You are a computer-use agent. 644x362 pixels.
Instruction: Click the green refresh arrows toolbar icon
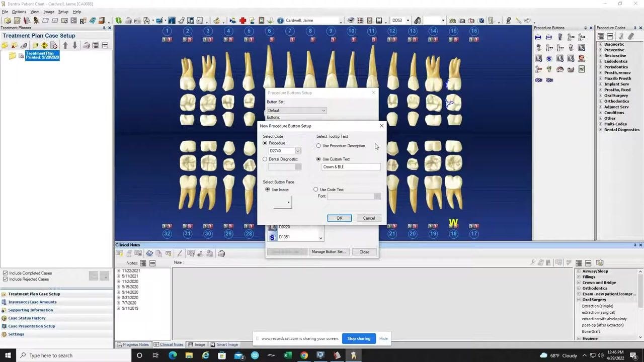(118, 21)
